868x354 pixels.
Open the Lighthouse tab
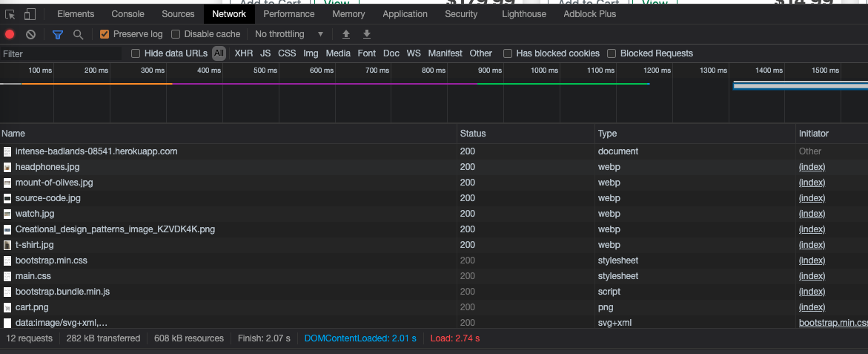tap(523, 14)
